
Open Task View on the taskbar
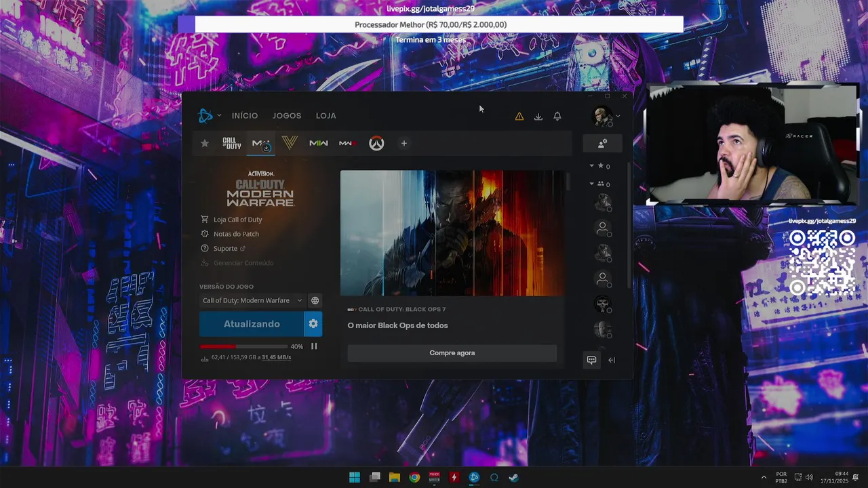pos(375,477)
